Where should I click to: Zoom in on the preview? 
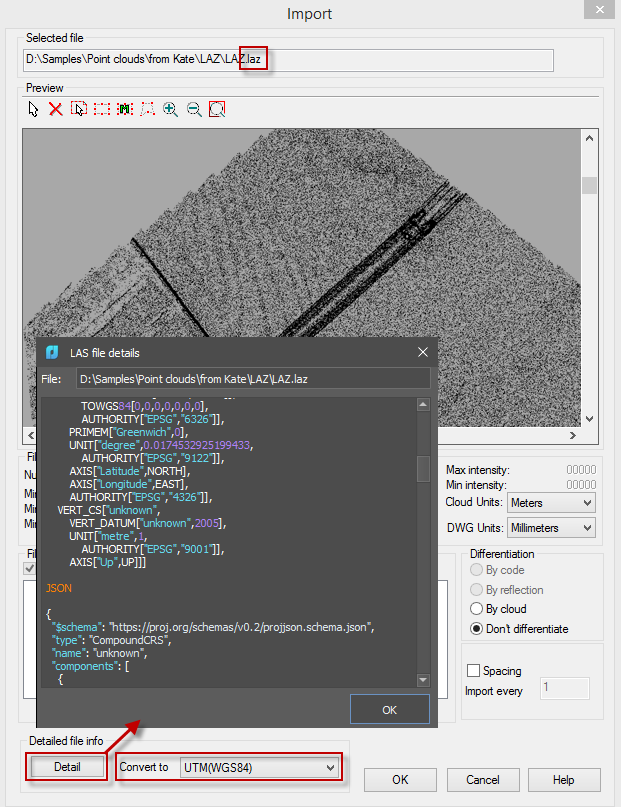pos(171,109)
